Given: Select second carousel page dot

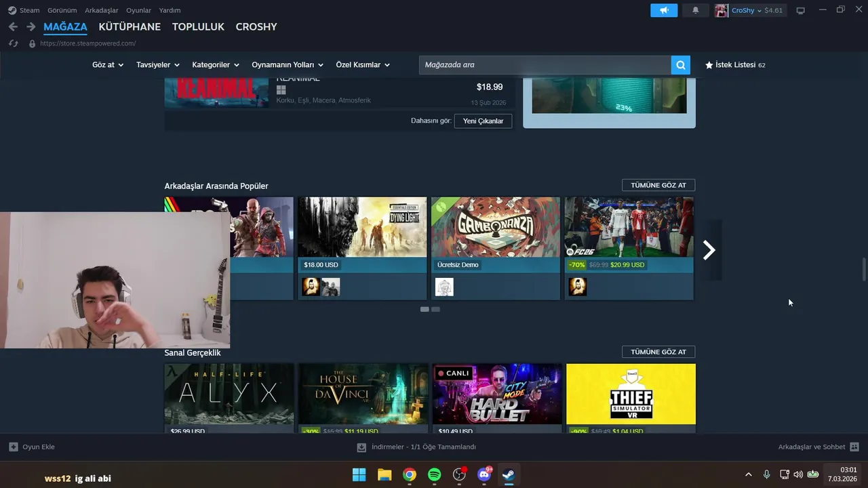Looking at the screenshot, I should click(x=435, y=309).
